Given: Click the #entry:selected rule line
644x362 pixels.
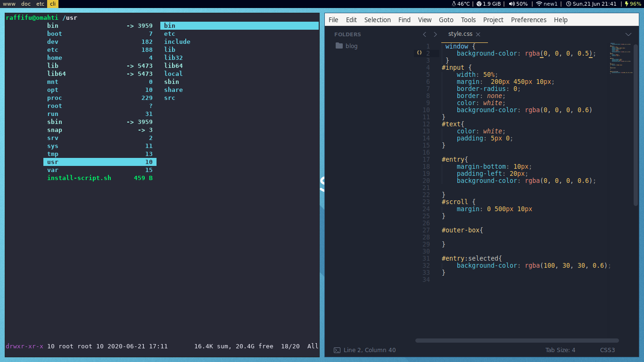Looking at the screenshot, I should (472, 258).
